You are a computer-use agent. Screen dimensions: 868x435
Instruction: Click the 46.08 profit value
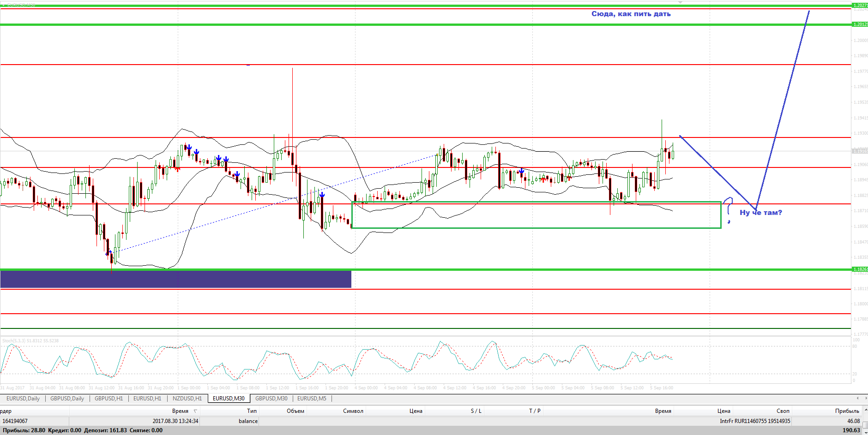click(854, 421)
